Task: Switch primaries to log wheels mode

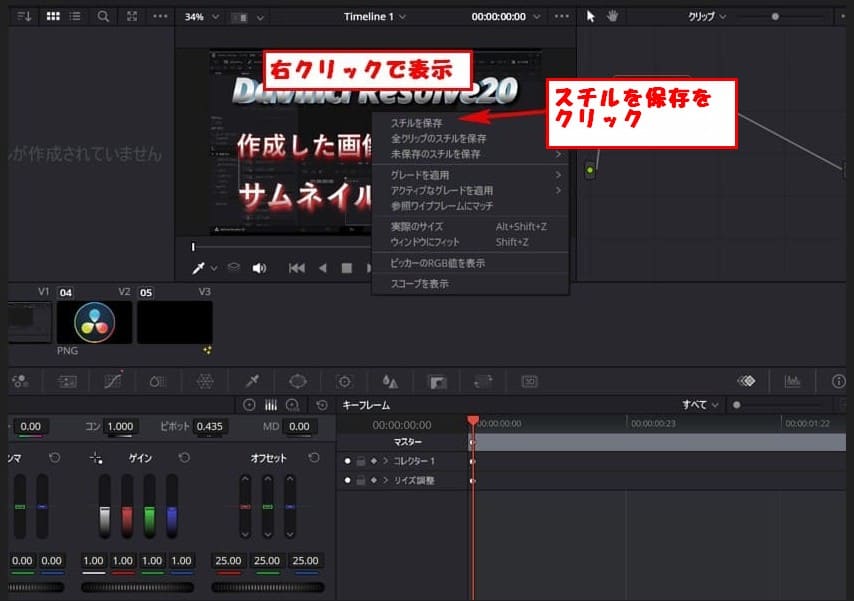Action: (x=292, y=405)
